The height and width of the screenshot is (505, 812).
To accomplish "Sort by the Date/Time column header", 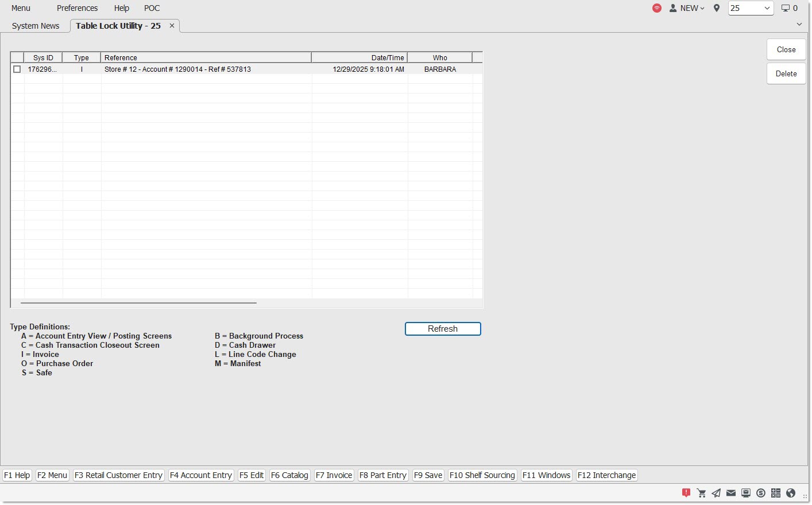I will click(359, 57).
